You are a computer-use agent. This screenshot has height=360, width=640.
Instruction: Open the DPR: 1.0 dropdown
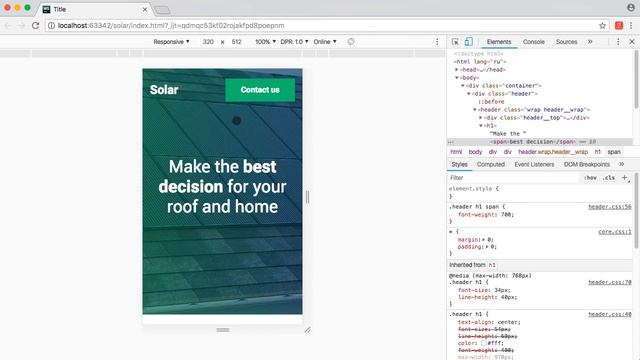pyautogui.click(x=294, y=42)
